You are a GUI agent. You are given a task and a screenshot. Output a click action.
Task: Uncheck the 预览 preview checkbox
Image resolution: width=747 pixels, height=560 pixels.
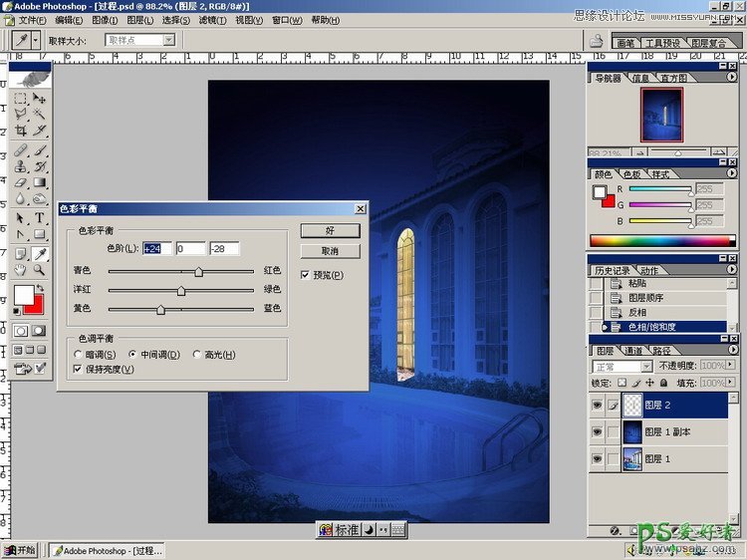click(x=306, y=275)
